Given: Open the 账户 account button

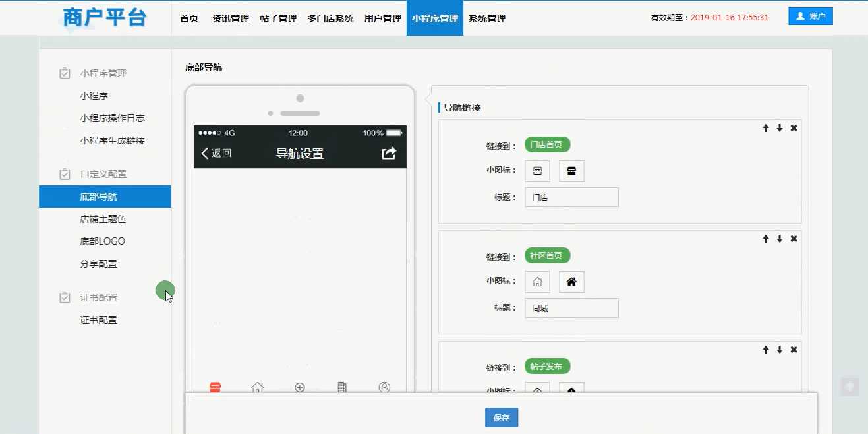Looking at the screenshot, I should pyautogui.click(x=810, y=16).
